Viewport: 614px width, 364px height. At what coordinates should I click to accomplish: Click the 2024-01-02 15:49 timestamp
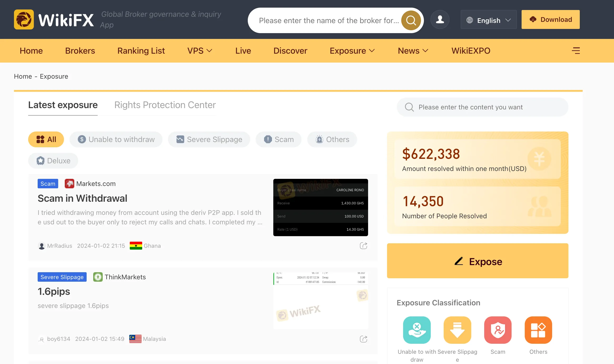pyautogui.click(x=100, y=339)
